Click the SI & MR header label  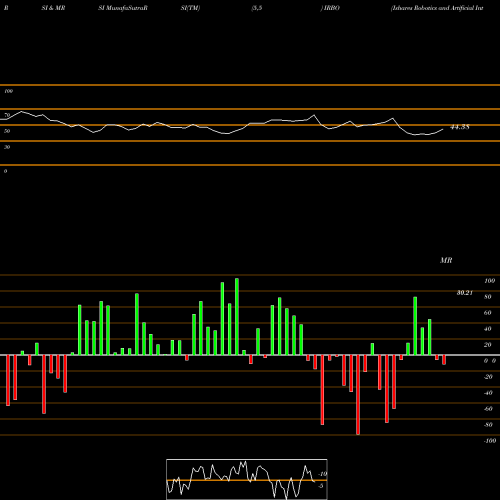pyautogui.click(x=53, y=8)
